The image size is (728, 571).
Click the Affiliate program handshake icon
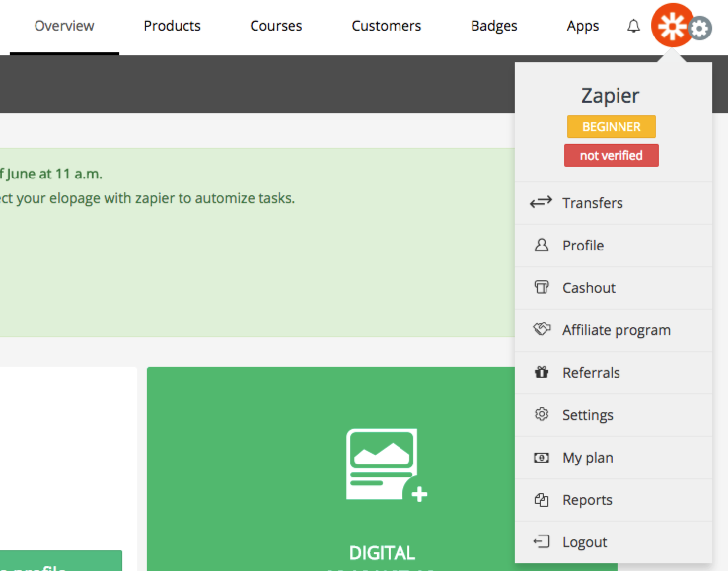(542, 329)
